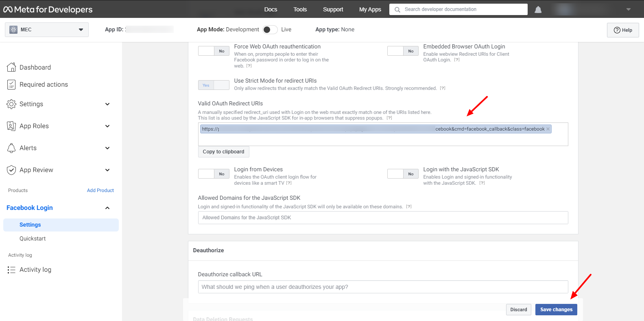
Task: Click the Facebook Login sidebar heading
Action: click(30, 208)
